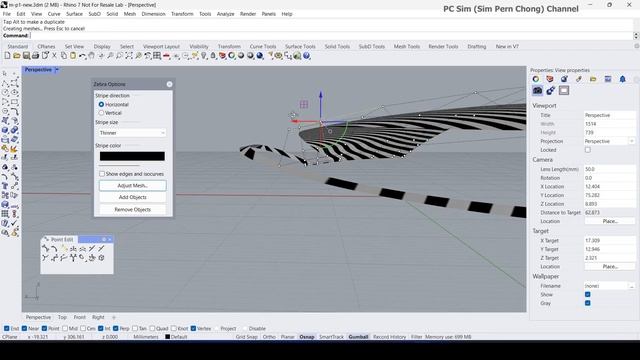Enable Show edges and isocurves
This screenshot has width=640, height=360.
coord(102,174)
